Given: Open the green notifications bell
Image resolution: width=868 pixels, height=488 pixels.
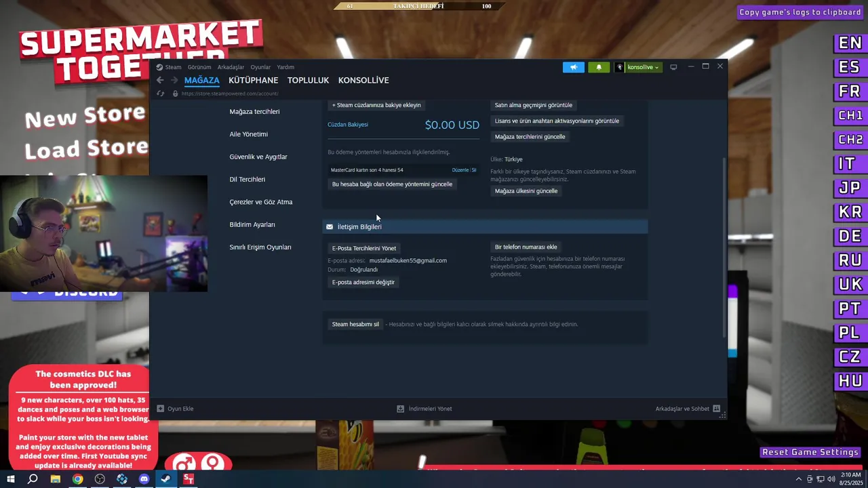Looking at the screenshot, I should [x=599, y=67].
